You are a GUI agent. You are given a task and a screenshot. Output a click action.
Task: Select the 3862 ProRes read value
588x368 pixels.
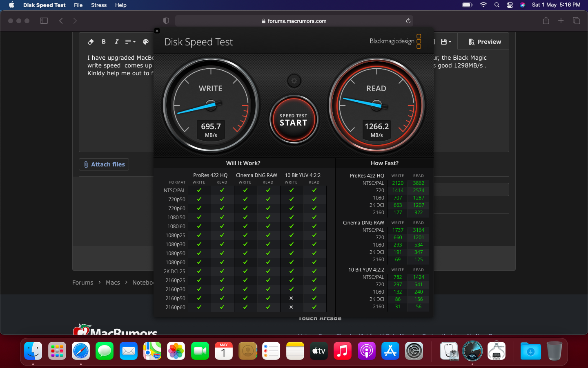[419, 183]
